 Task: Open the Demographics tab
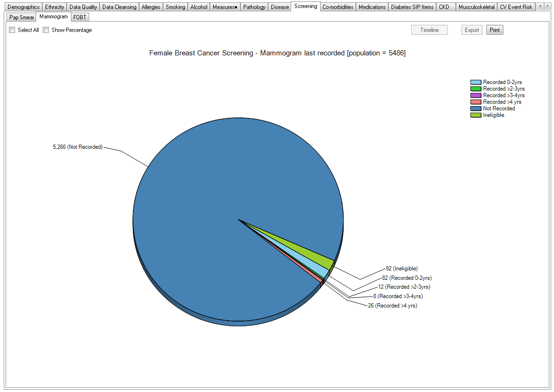pyautogui.click(x=23, y=7)
